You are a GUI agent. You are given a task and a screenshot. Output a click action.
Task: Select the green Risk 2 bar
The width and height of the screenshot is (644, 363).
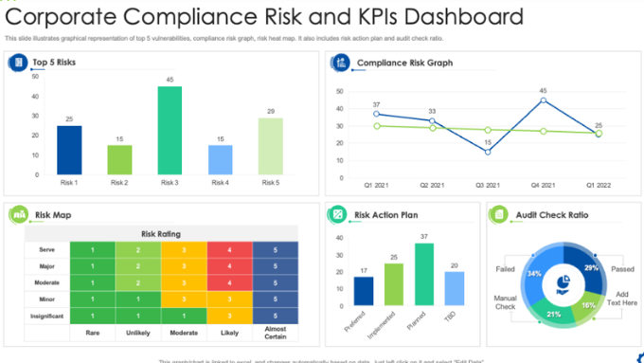[x=119, y=160]
